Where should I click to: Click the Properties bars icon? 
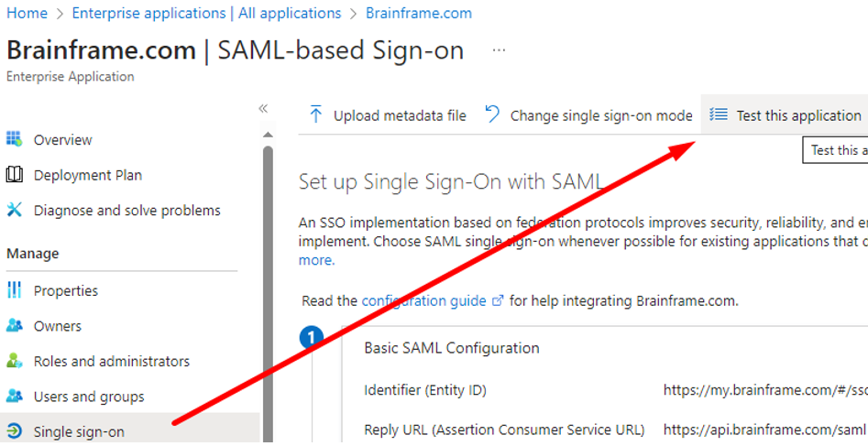(14, 290)
